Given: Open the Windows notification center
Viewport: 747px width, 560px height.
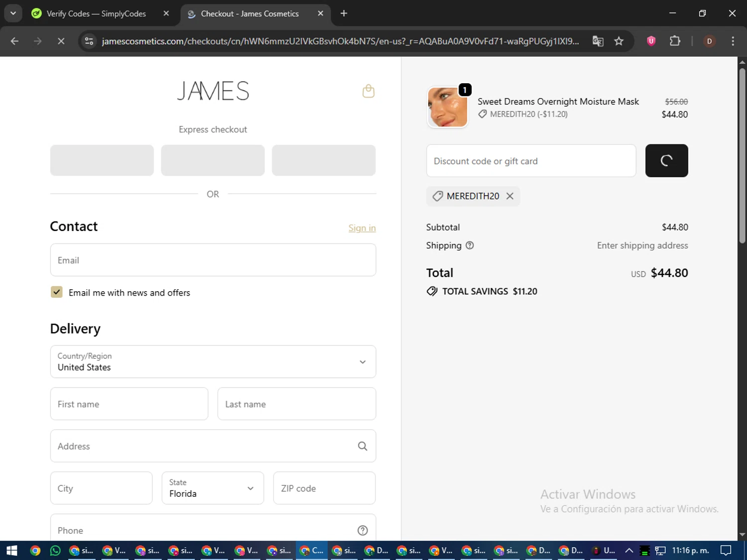Looking at the screenshot, I should click(x=726, y=551).
